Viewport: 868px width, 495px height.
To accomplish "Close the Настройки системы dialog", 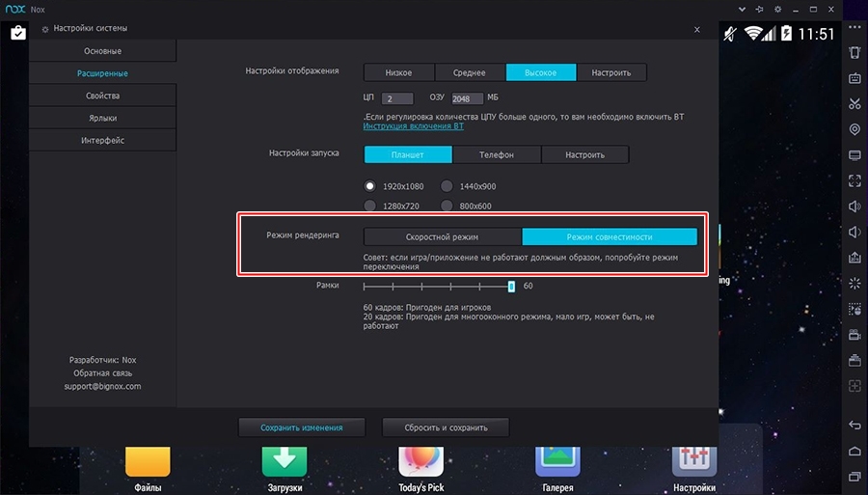I will [x=697, y=29].
